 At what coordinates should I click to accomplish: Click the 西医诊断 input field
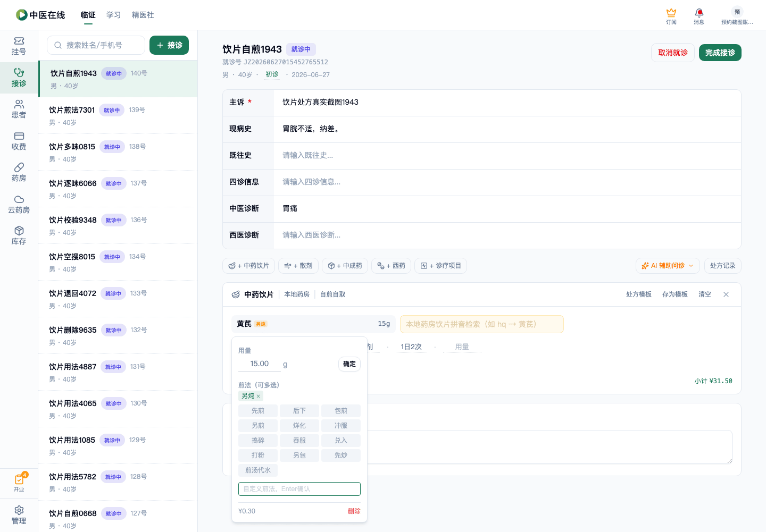pos(507,235)
